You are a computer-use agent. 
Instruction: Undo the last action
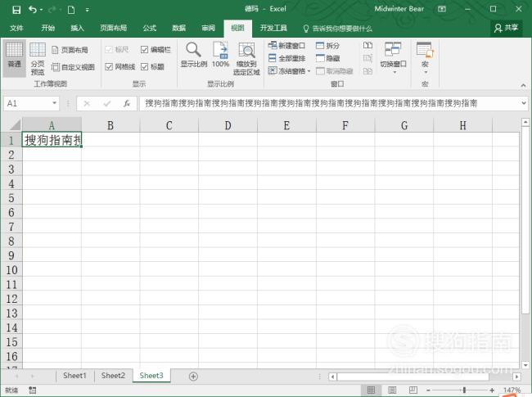[x=33, y=10]
